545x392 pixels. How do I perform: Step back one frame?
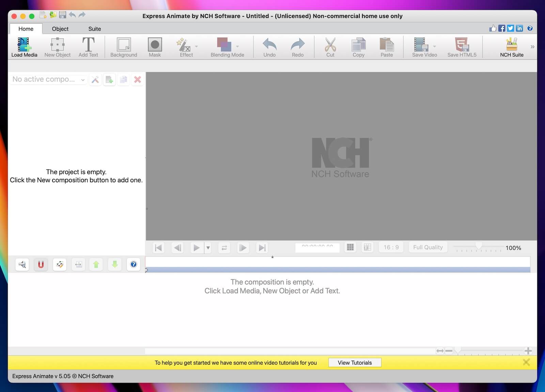tap(177, 248)
